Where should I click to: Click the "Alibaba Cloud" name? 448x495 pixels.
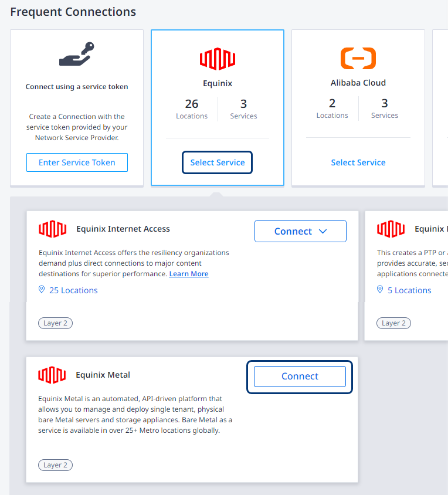point(358,83)
